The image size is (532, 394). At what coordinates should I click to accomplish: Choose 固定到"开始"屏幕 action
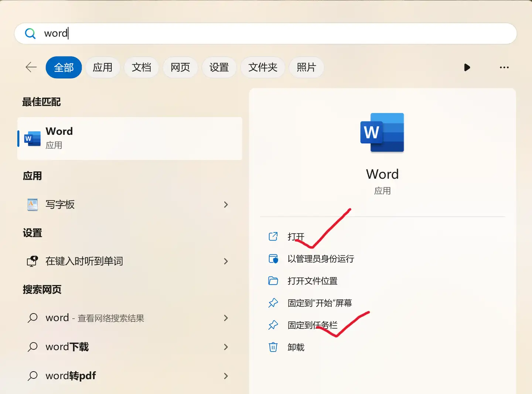coord(320,303)
